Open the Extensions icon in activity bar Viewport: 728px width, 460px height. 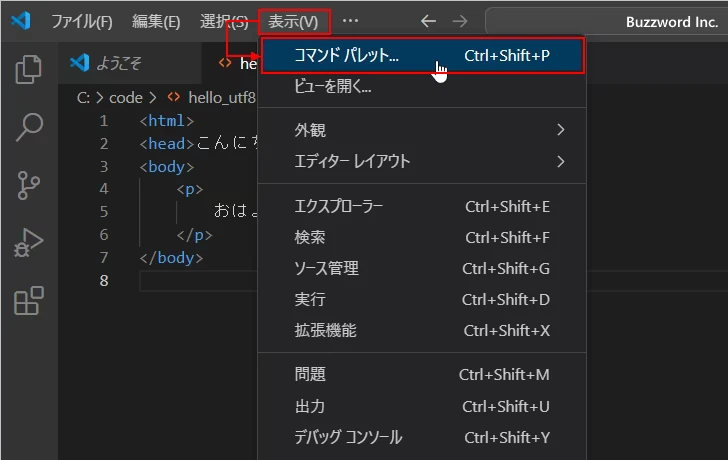pos(29,300)
